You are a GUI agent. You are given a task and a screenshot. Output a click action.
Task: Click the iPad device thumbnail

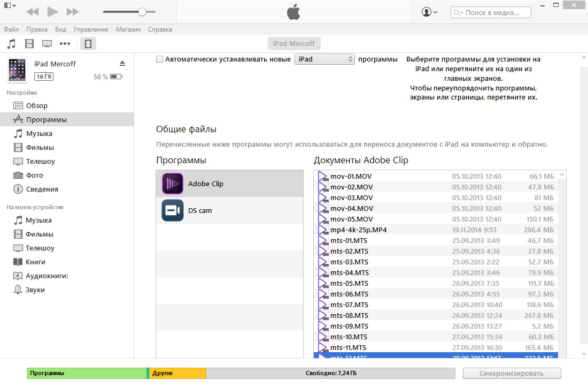point(17,70)
